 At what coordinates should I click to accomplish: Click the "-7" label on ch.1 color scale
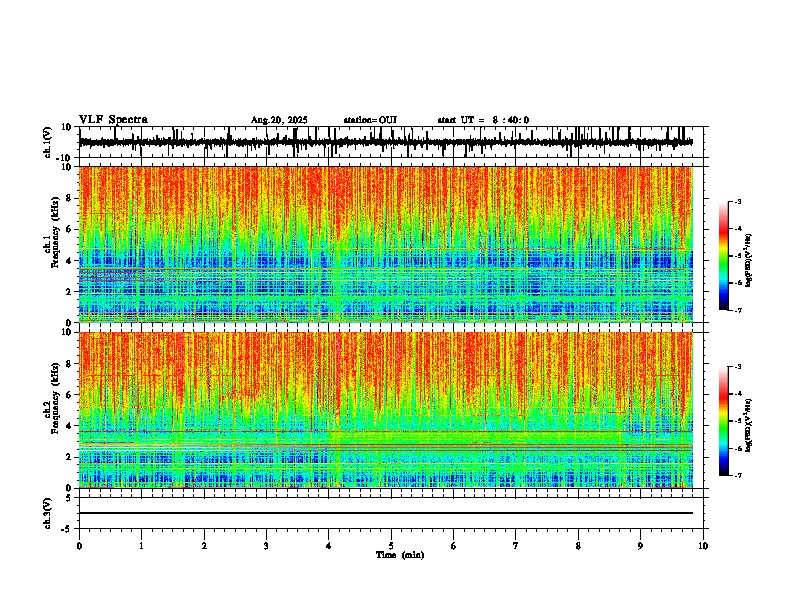(x=737, y=310)
